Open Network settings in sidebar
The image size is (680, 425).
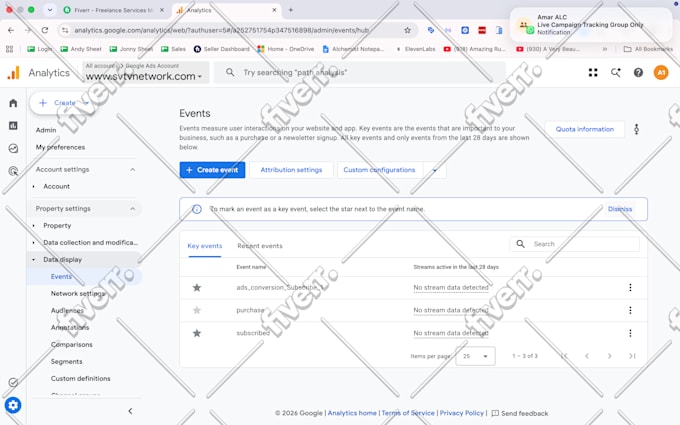[78, 294]
